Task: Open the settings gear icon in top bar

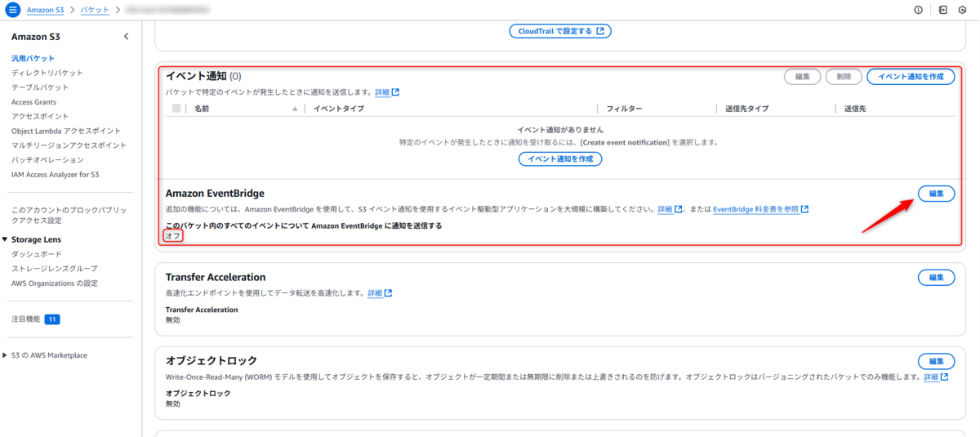Action: tap(964, 10)
